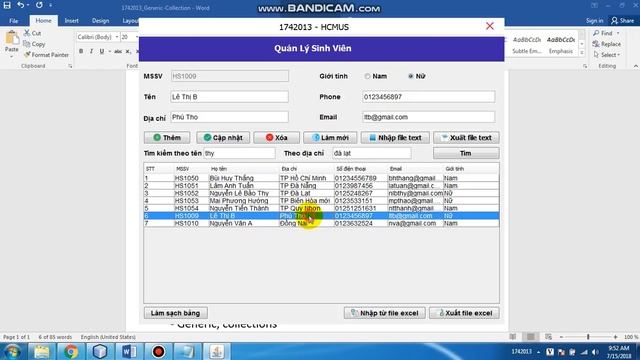Image resolution: width=640 pixels, height=360 pixels.
Task: Switch to Design tab in Word
Action: coord(100,20)
